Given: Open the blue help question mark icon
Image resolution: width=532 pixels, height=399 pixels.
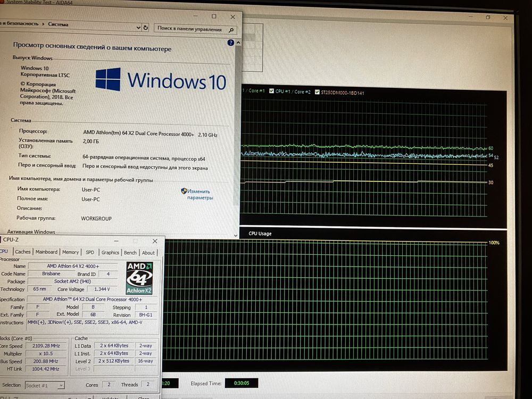Looking at the screenshot, I should coord(231,43).
